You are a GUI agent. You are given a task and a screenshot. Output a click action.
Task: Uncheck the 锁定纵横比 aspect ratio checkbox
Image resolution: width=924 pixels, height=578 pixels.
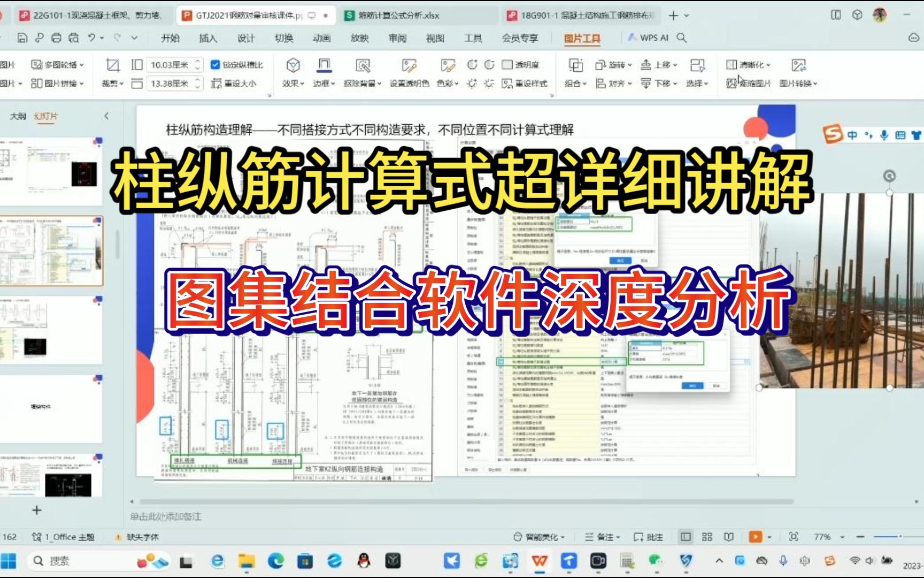pos(216,64)
